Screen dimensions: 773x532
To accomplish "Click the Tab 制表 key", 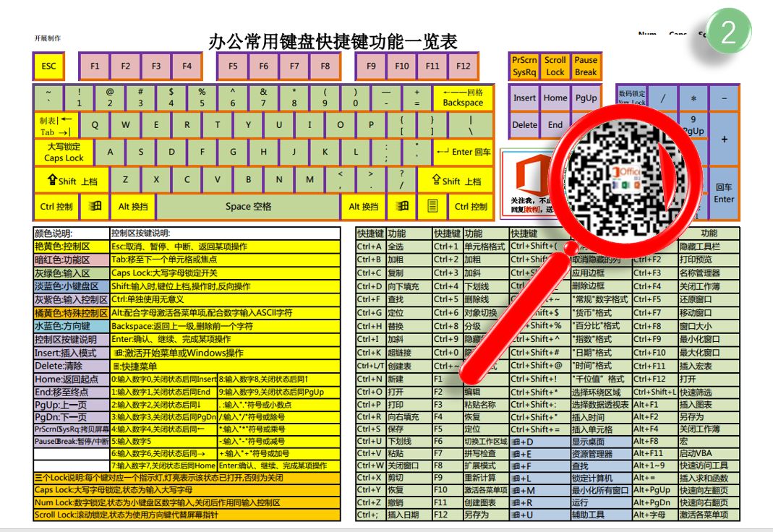I will pyautogui.click(x=56, y=126).
